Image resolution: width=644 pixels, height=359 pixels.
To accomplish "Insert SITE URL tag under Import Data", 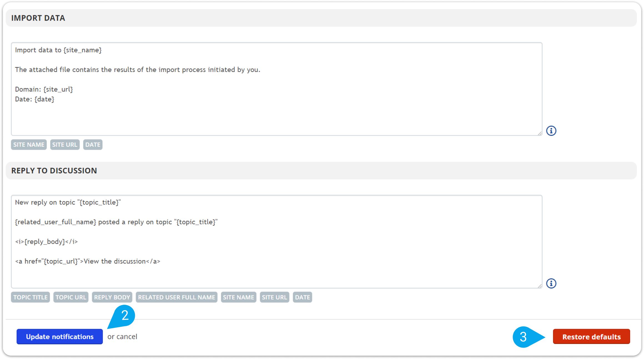I will coord(65,144).
